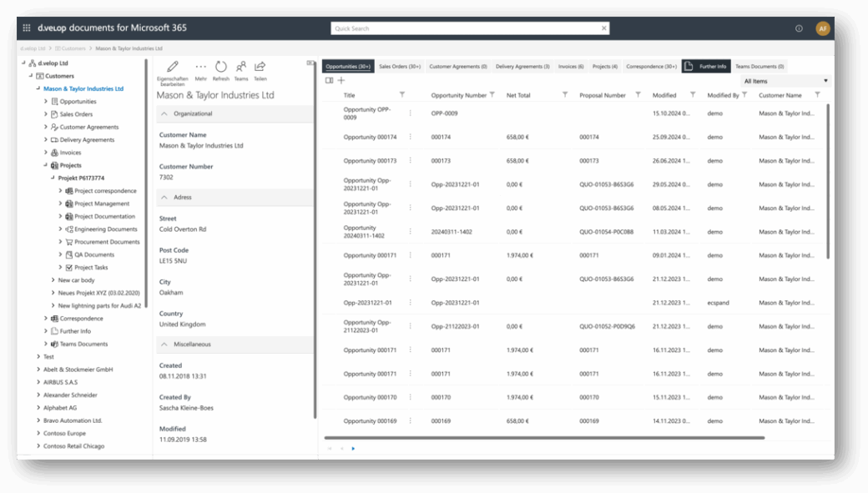Open row menu for Opportunity 000174

coord(410,137)
